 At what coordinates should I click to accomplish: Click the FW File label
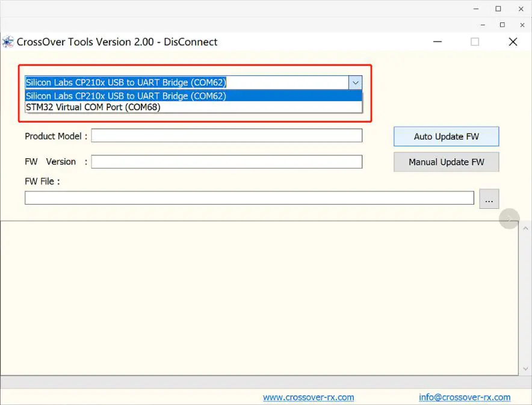click(42, 182)
